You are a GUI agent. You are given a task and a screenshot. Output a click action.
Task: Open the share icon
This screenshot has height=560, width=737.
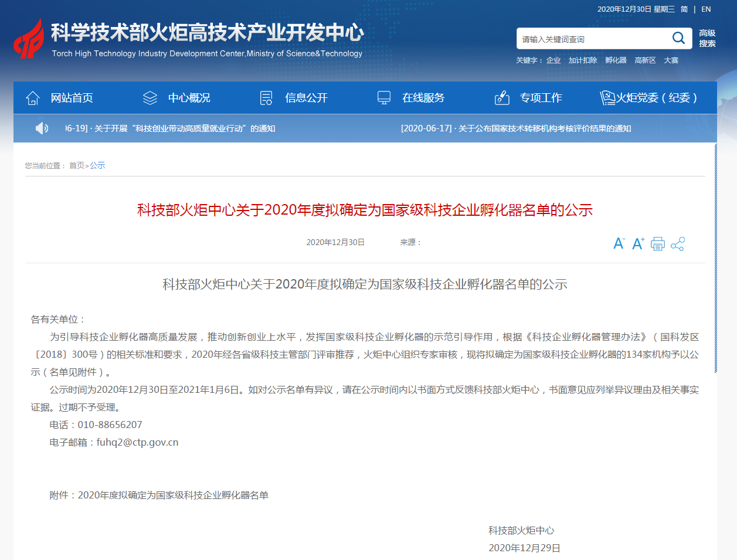click(x=678, y=244)
